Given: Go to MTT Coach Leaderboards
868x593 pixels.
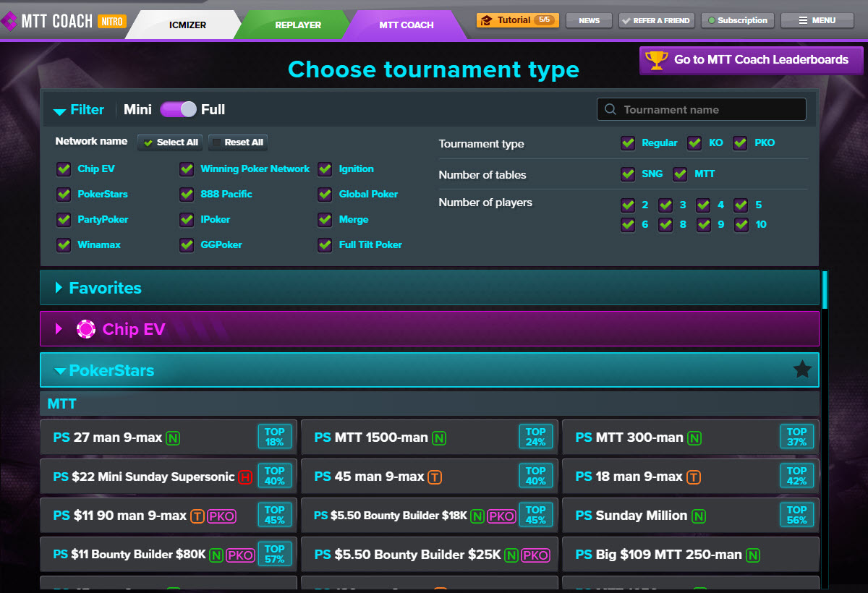Looking at the screenshot, I should tap(752, 60).
